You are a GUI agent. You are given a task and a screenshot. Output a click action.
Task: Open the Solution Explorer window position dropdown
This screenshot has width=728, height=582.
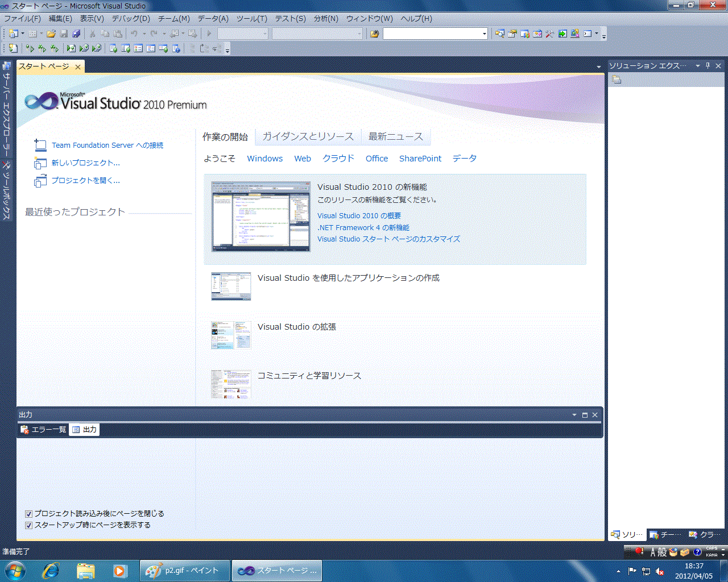tap(698, 66)
